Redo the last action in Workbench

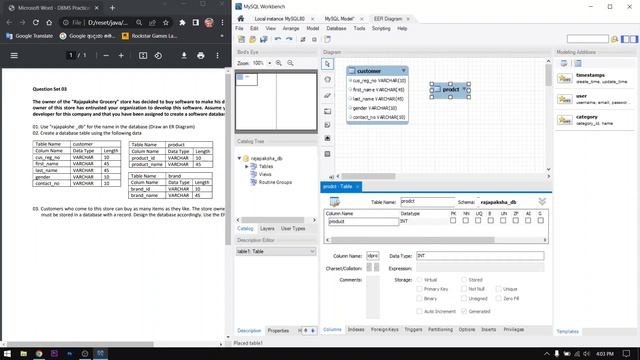point(289,40)
